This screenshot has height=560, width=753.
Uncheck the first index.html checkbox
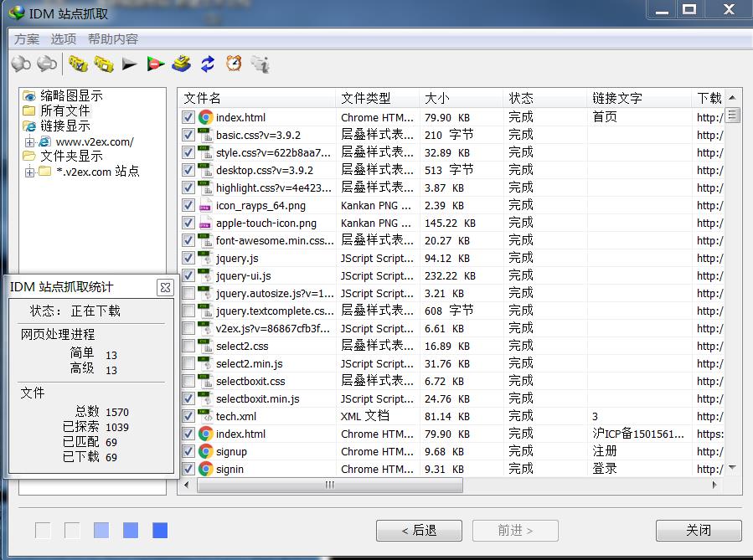(188, 117)
